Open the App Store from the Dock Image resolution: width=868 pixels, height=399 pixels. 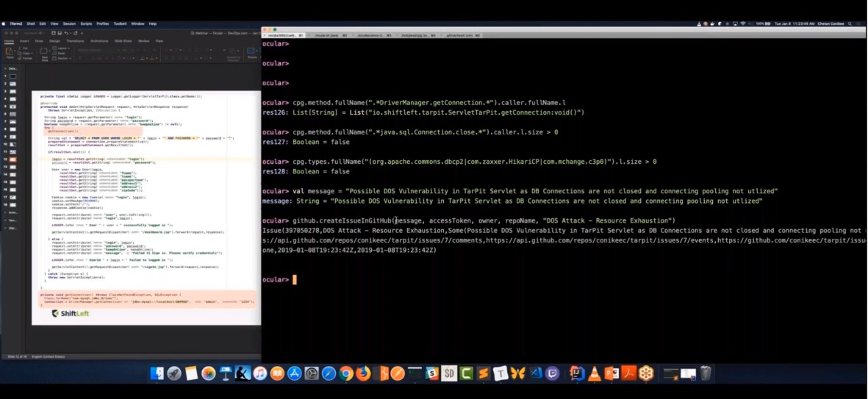click(x=295, y=373)
